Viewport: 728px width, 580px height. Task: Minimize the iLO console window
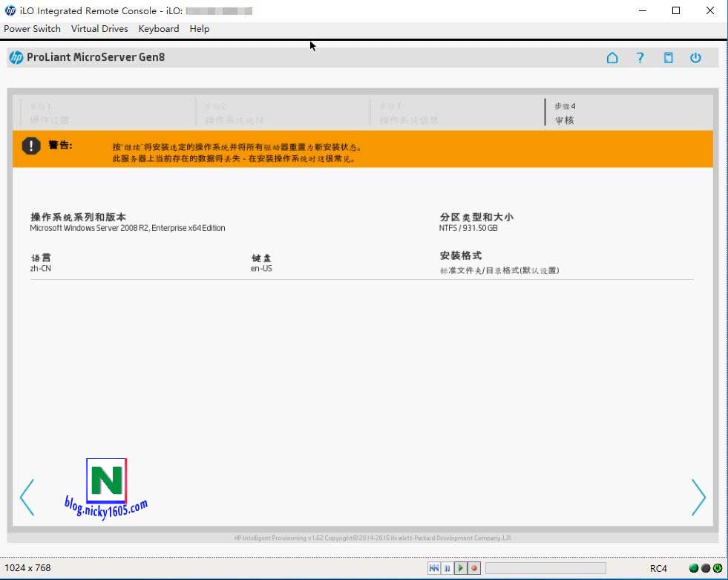(x=643, y=10)
